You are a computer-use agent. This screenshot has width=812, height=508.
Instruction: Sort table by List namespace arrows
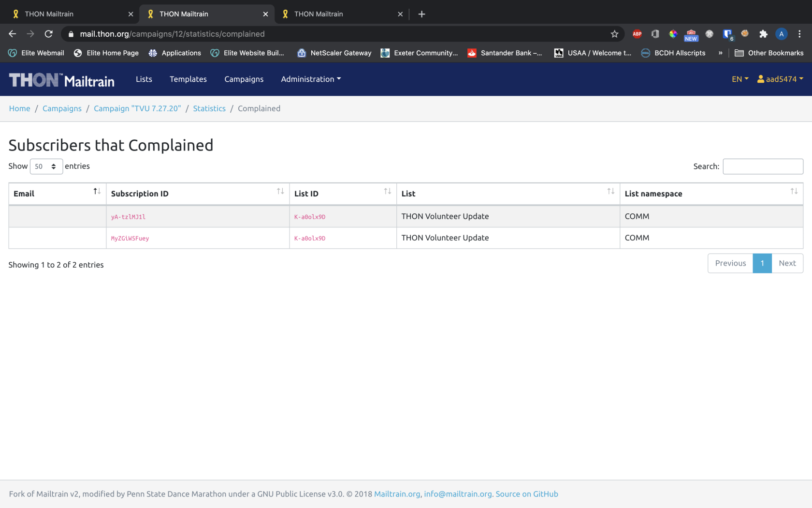pyautogui.click(x=794, y=191)
